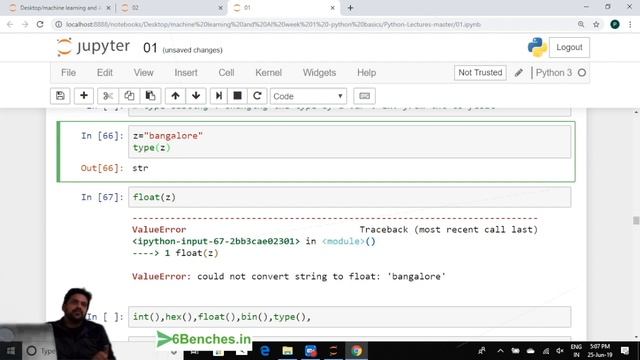640x360 pixels.
Task: Open the notification center icon
Action: coord(625,351)
